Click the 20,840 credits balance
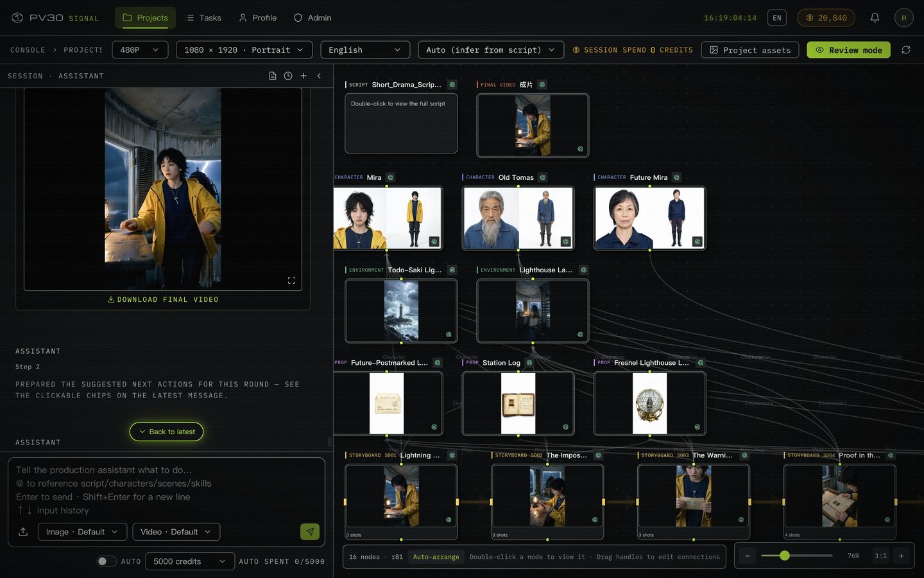This screenshot has height=578, width=924. point(826,18)
